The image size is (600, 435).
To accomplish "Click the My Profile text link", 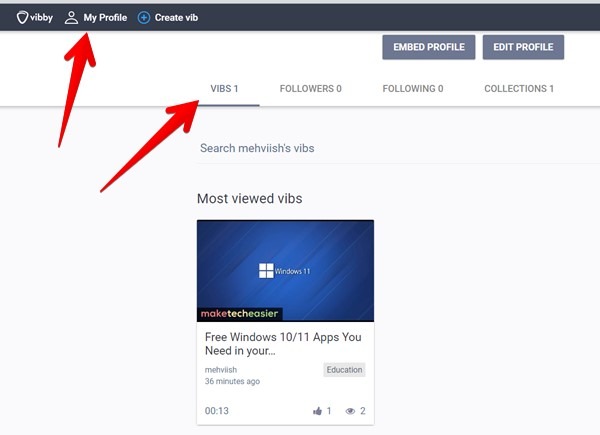I will [105, 17].
